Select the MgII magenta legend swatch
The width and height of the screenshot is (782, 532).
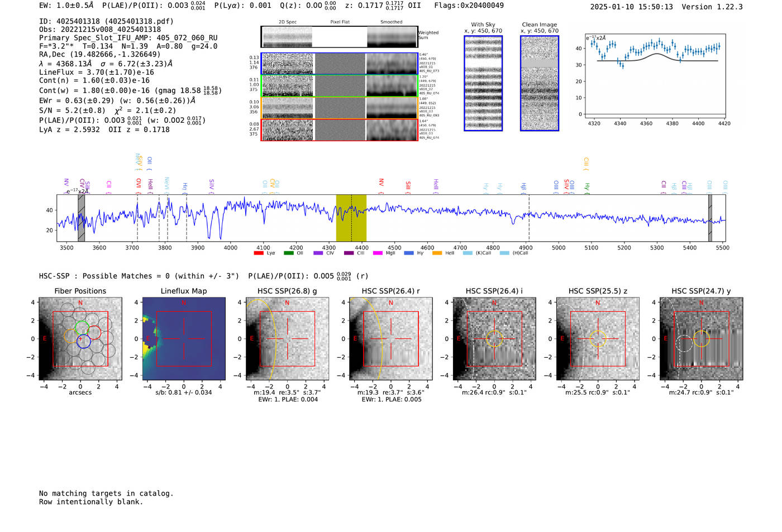tap(378, 253)
